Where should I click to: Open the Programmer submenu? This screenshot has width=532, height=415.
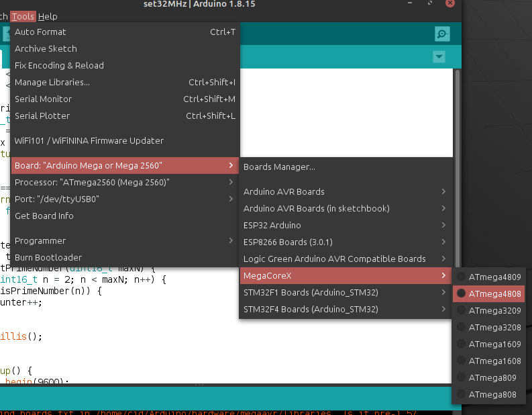click(x=125, y=241)
